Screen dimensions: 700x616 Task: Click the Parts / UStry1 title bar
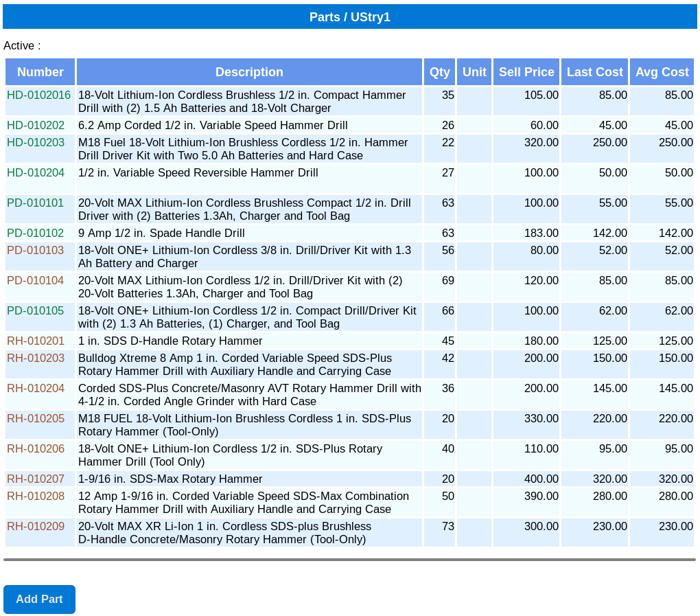350,17
